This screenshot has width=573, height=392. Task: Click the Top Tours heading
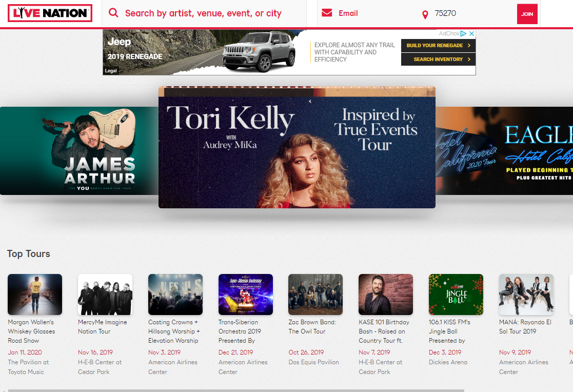click(x=29, y=254)
